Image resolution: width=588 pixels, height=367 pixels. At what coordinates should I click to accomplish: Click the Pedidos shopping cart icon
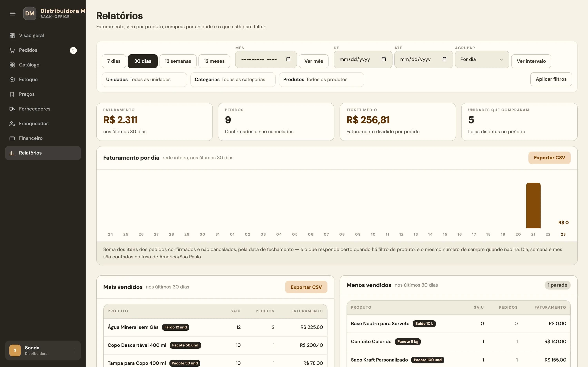12,50
